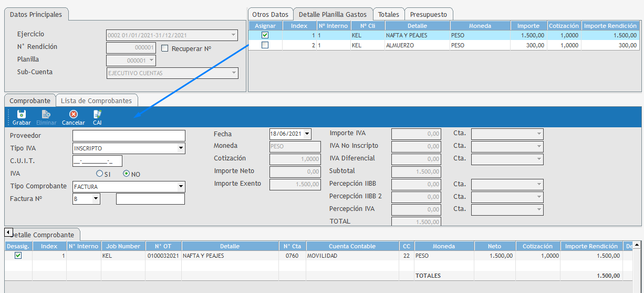Click the Proveedor input field
Screen dimensions: 644x293
(129, 136)
